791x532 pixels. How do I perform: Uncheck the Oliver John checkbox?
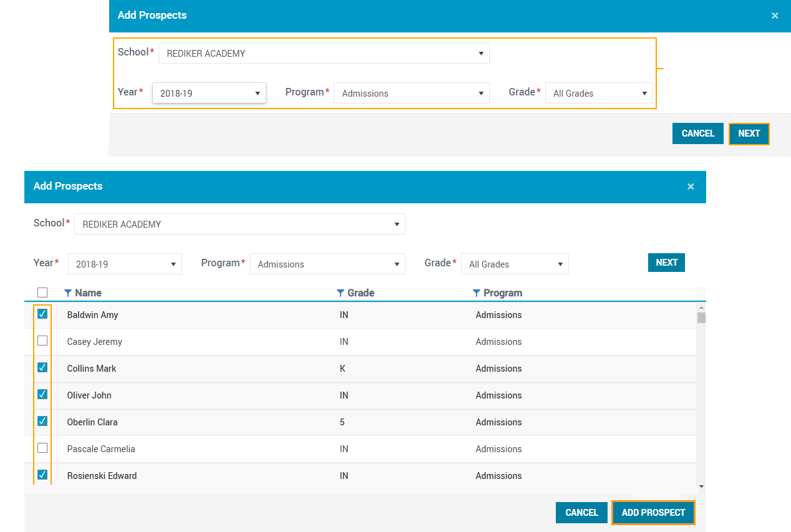[x=42, y=394]
